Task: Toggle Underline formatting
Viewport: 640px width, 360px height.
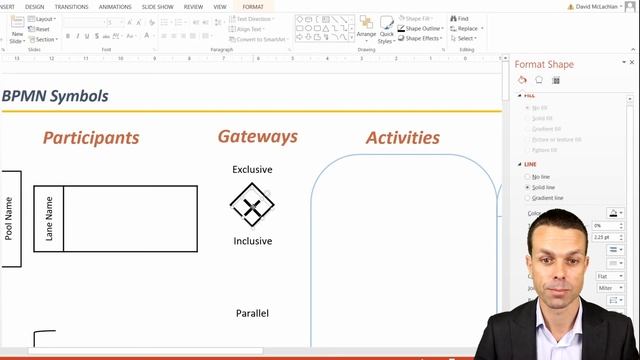Action: coord(87,36)
